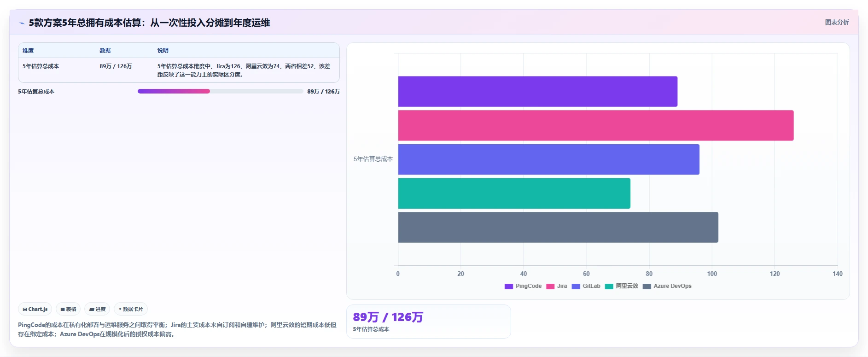Image resolution: width=868 pixels, height=357 pixels.
Task: Toggle the GitLab legend item
Action: (586, 286)
